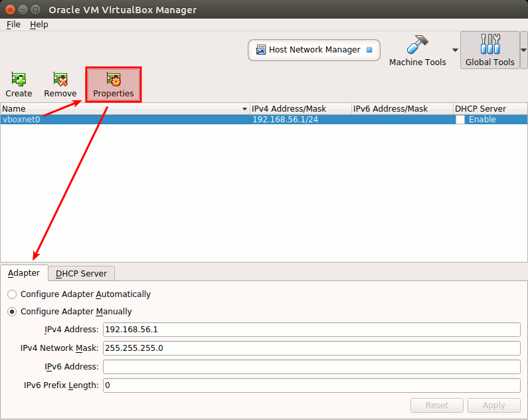Select the vboxnet0 network row
The width and height of the screenshot is (528, 420).
coord(264,120)
